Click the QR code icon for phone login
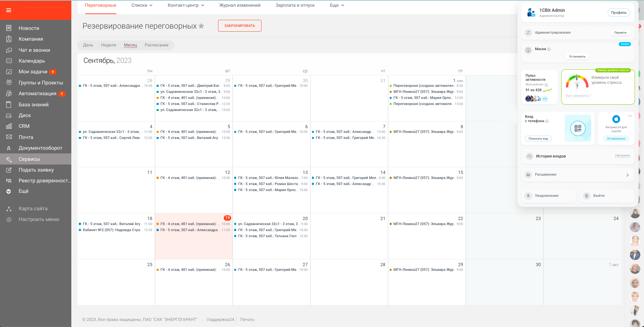 pos(578,128)
